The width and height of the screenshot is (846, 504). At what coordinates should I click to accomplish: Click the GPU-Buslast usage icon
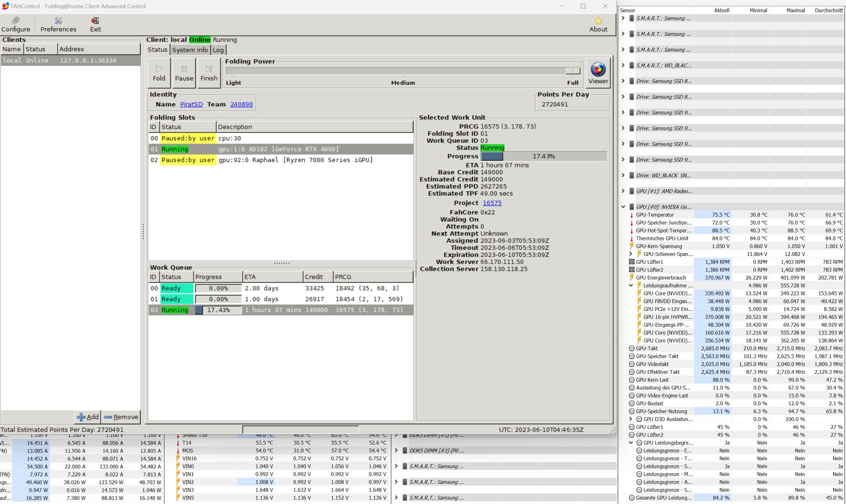pos(632,403)
